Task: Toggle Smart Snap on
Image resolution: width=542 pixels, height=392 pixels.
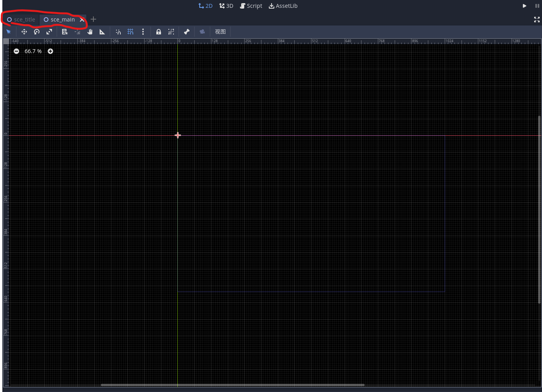Action: pyautogui.click(x=118, y=32)
